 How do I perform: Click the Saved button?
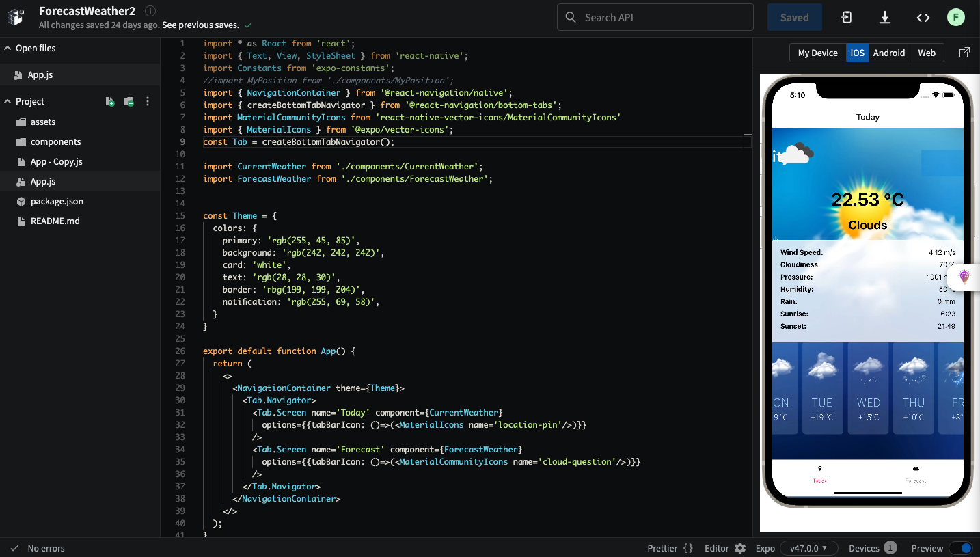click(794, 17)
